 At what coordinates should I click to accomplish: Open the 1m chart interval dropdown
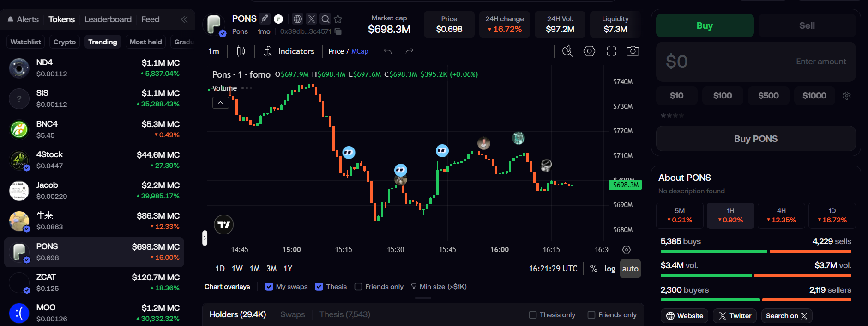213,51
